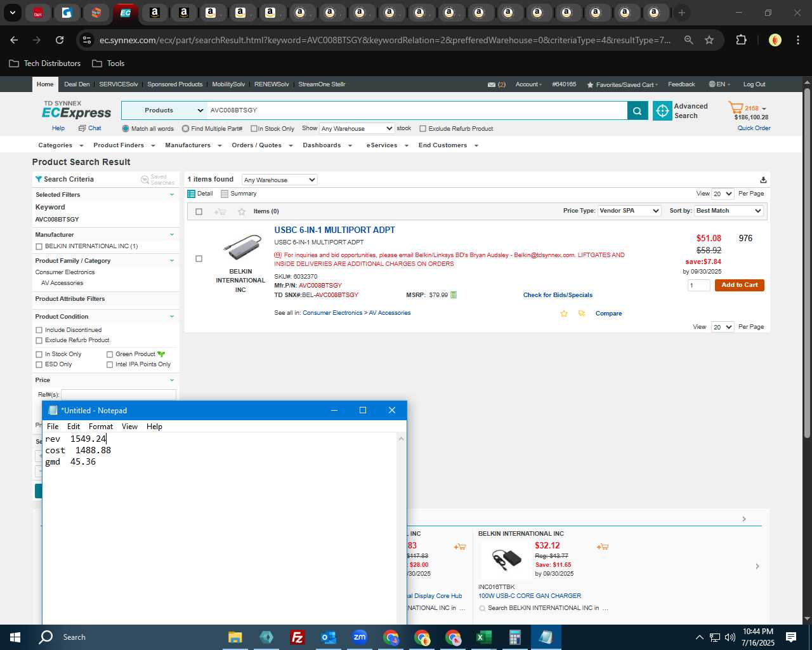Open browser extensions puzzle icon
812x650 pixels.
click(741, 40)
